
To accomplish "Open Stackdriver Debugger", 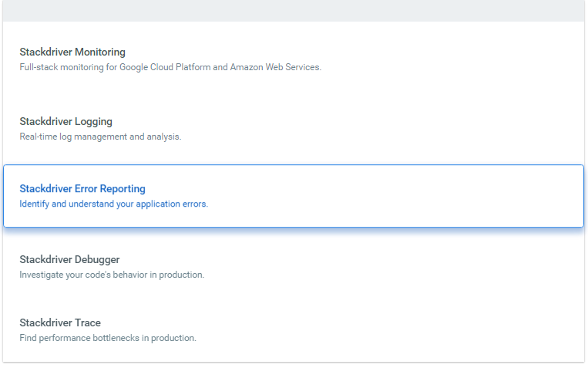I will point(69,259).
